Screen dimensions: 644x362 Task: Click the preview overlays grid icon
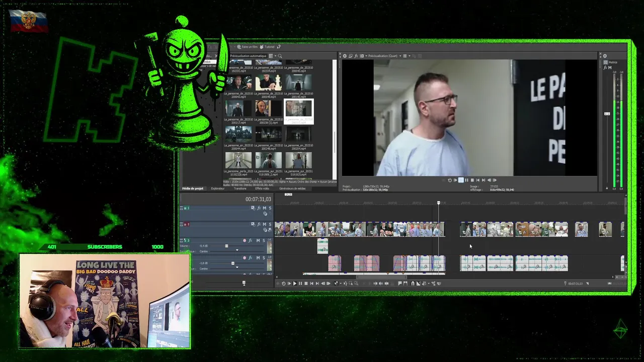[x=405, y=56]
